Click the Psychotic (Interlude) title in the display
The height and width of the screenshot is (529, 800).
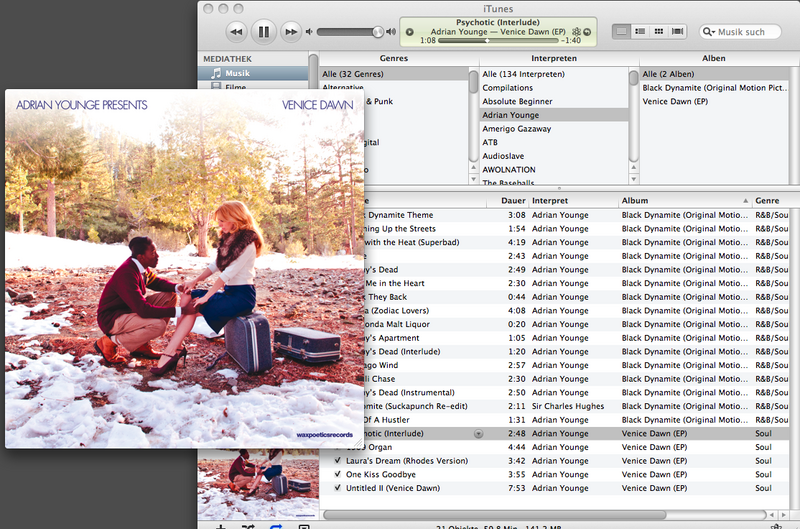pos(497,22)
